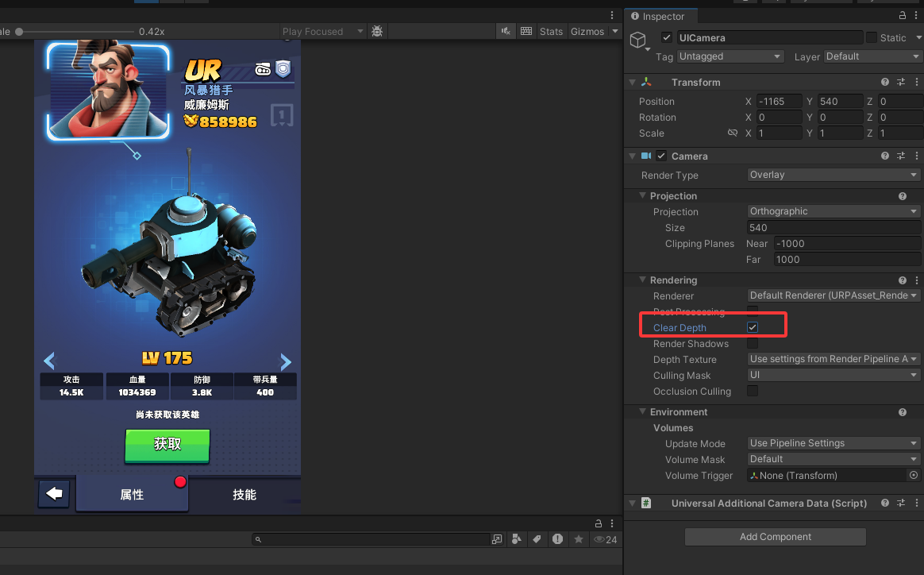Image resolution: width=924 pixels, height=575 pixels.
Task: Open Volume Mask dropdown
Action: [x=834, y=459]
